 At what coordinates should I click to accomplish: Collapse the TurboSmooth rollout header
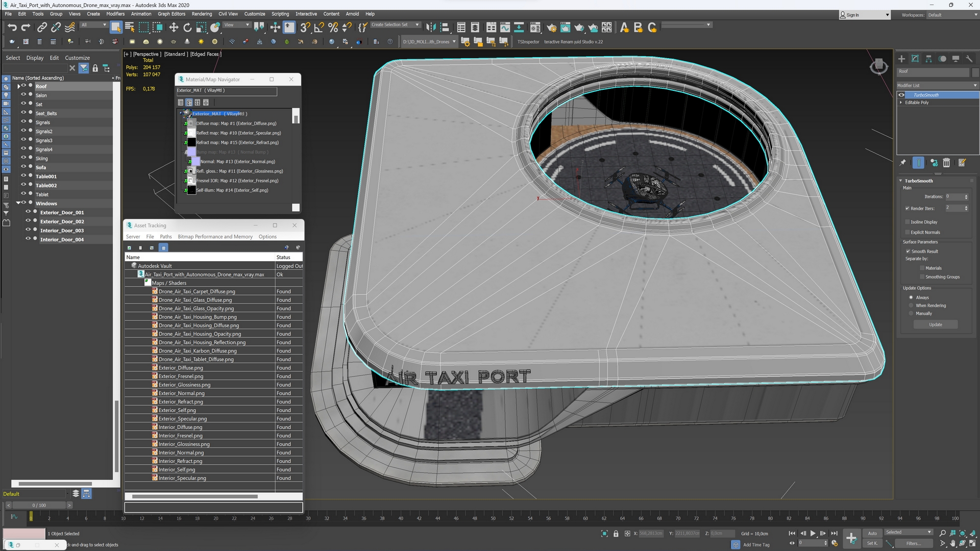(919, 181)
